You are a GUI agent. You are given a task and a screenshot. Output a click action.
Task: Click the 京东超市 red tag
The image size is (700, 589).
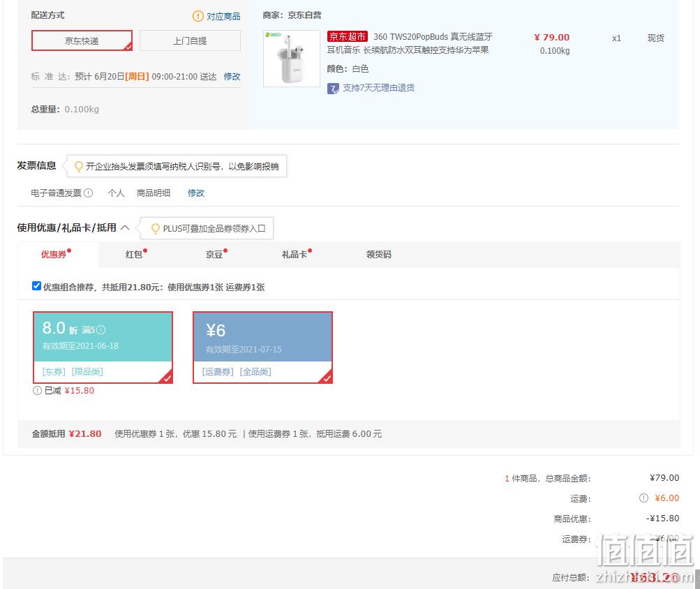click(348, 36)
